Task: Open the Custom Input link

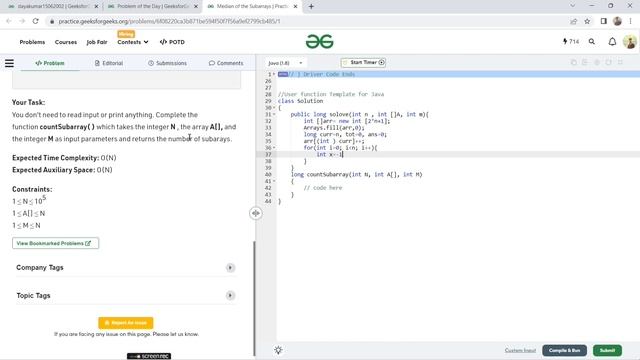Action: tap(520, 350)
